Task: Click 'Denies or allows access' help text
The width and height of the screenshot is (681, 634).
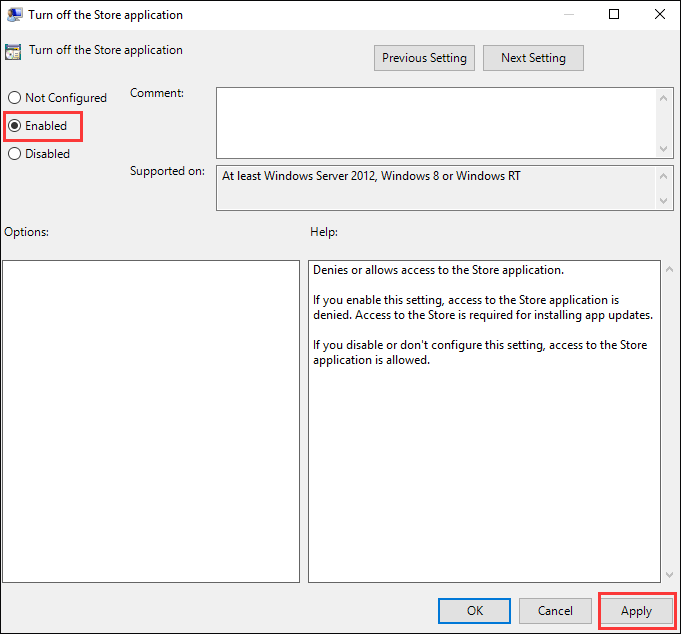Action: click(438, 270)
